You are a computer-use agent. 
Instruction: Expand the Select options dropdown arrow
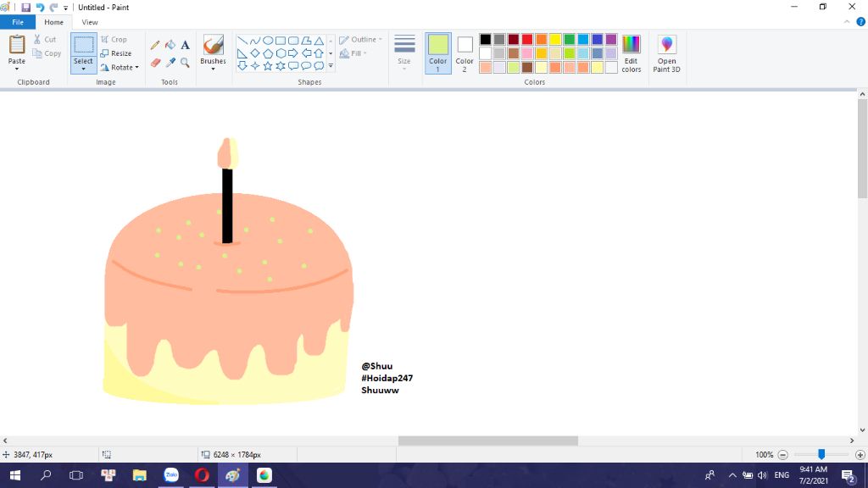tap(84, 69)
